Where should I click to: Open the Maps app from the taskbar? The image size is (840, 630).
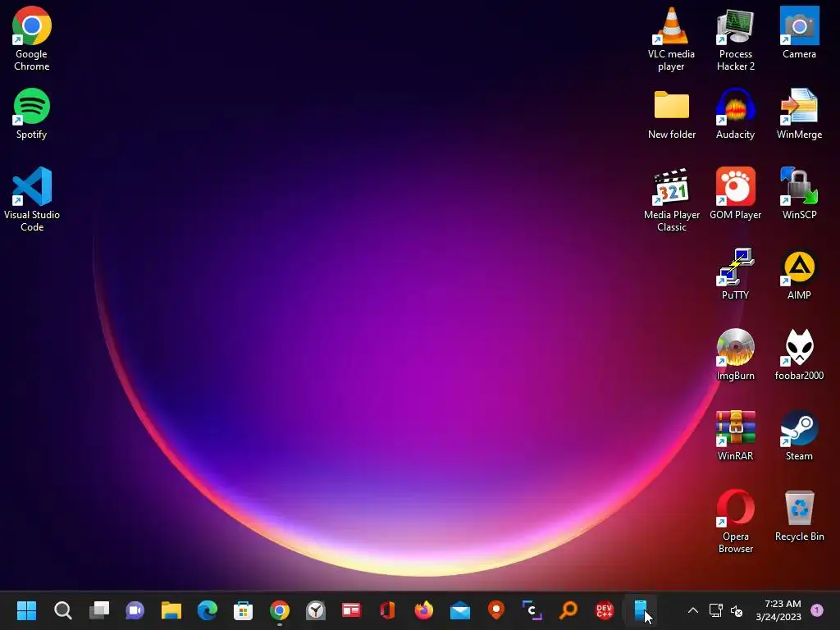[496, 610]
